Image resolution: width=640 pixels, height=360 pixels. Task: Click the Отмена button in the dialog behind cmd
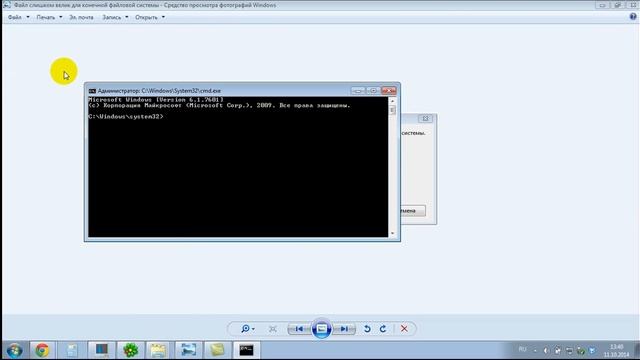pyautogui.click(x=413, y=211)
